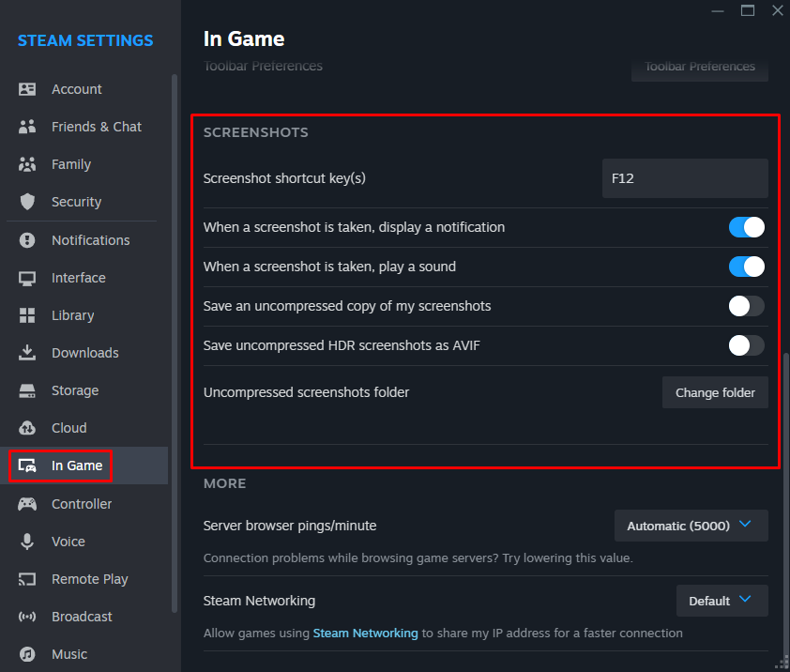Screen dimensions: 790x672
Task: Click the Downloads arrow icon
Action: pyautogui.click(x=27, y=353)
